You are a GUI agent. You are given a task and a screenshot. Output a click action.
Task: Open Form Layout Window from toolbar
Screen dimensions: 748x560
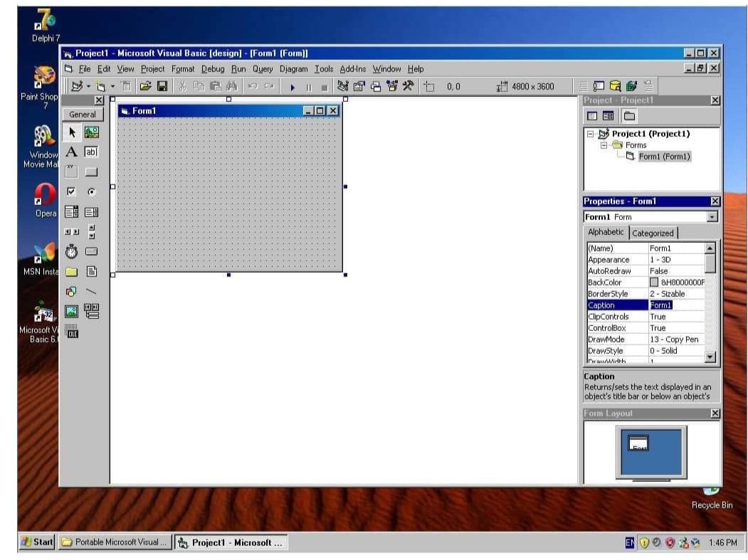(x=376, y=86)
